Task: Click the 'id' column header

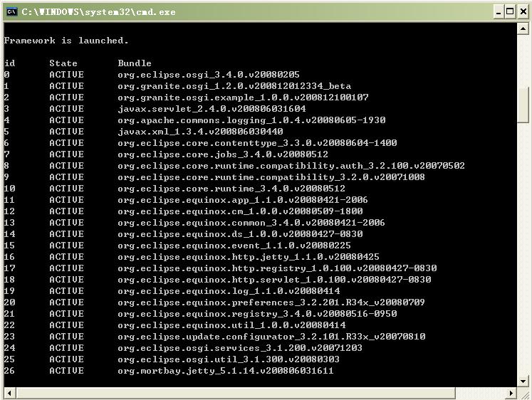Action: click(x=9, y=63)
